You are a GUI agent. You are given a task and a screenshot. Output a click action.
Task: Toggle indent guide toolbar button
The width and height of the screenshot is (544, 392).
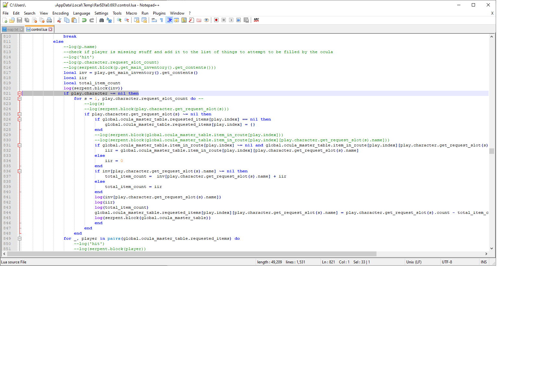(x=169, y=20)
